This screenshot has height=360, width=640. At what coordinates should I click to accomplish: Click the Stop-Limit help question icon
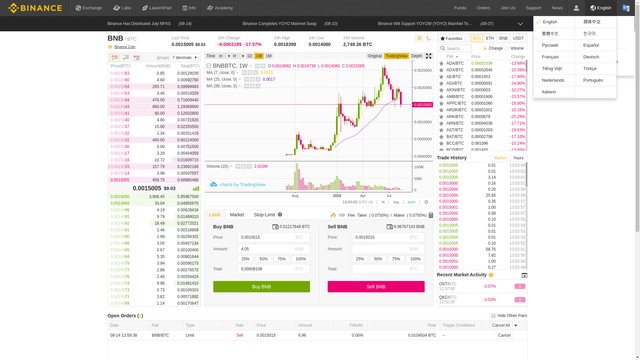coord(280,214)
